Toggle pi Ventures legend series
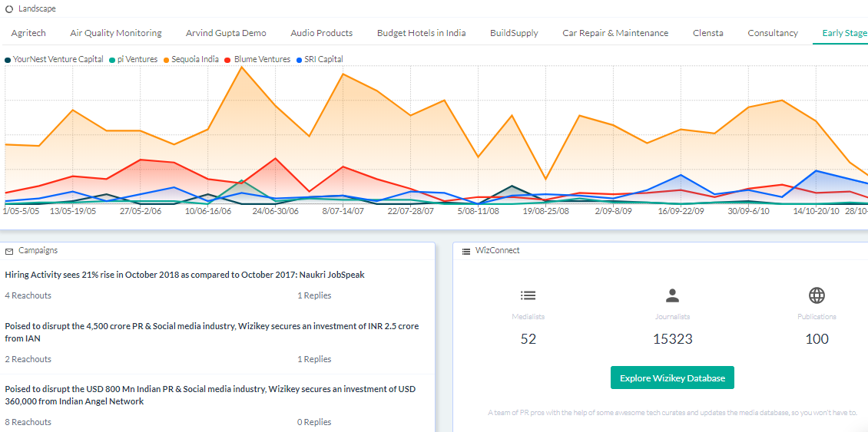This screenshot has height=432, width=868. [134, 59]
